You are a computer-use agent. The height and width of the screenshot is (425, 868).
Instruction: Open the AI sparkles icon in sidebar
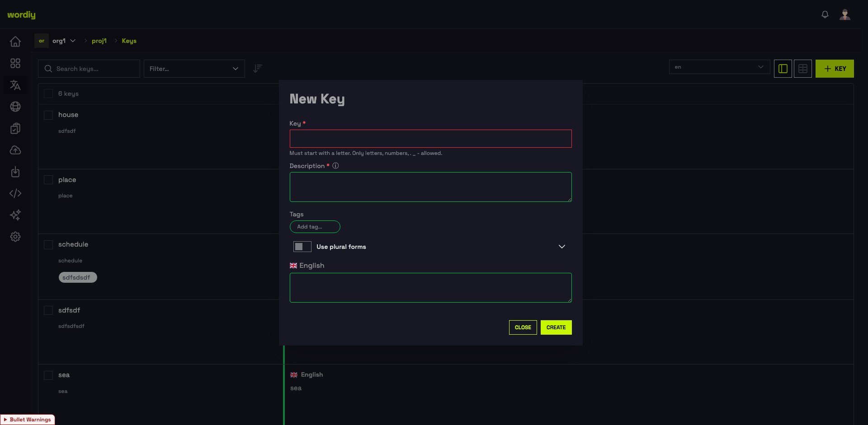click(15, 215)
